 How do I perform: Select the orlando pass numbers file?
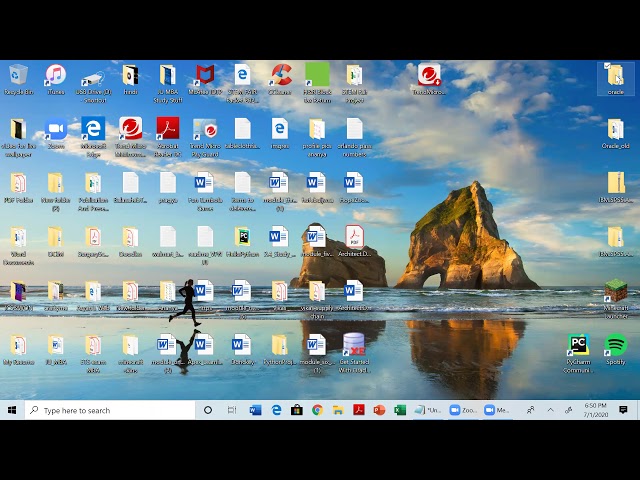[354, 137]
